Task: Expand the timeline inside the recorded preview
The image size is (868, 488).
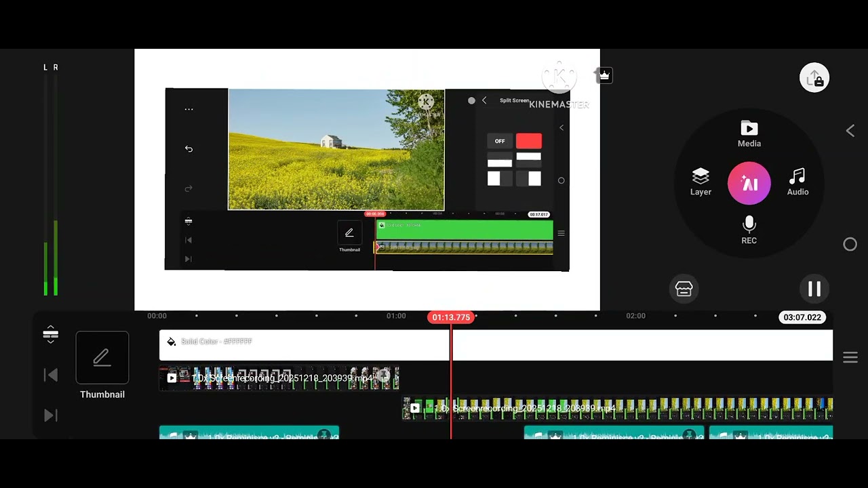Action: click(189, 221)
